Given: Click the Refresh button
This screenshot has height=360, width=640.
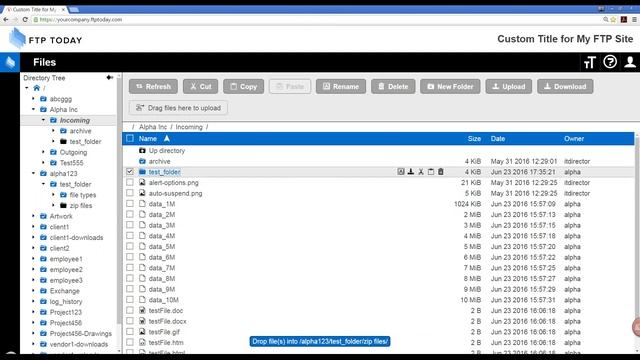Looking at the screenshot, I should [153, 87].
